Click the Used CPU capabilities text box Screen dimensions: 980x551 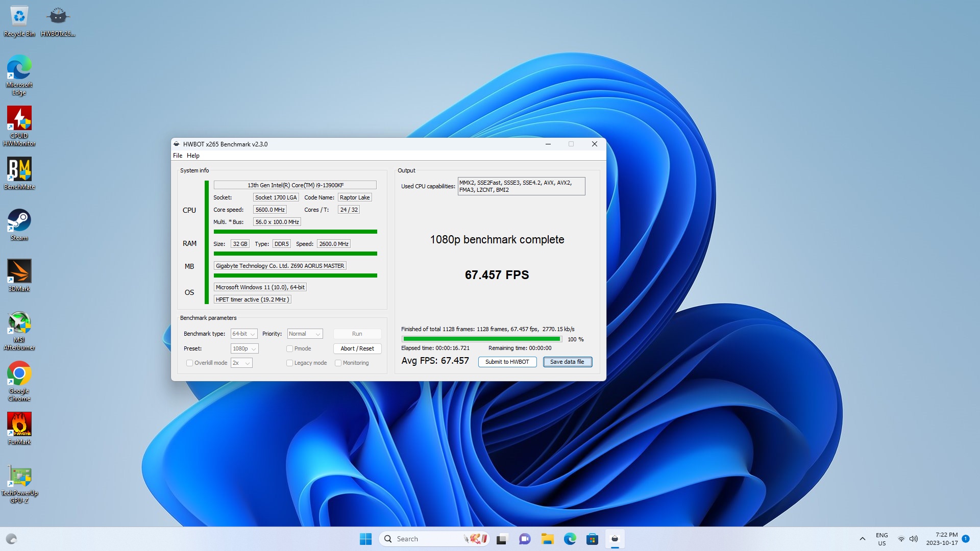point(521,186)
